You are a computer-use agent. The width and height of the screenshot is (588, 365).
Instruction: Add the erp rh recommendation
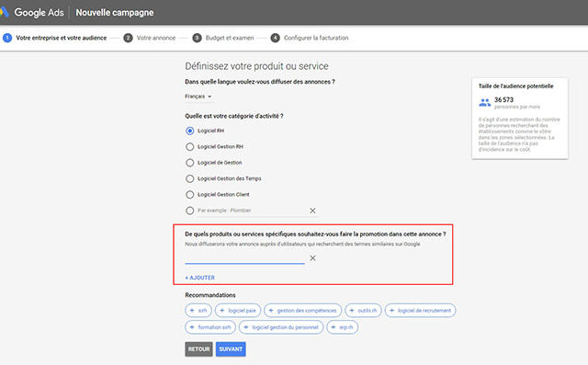[343, 327]
